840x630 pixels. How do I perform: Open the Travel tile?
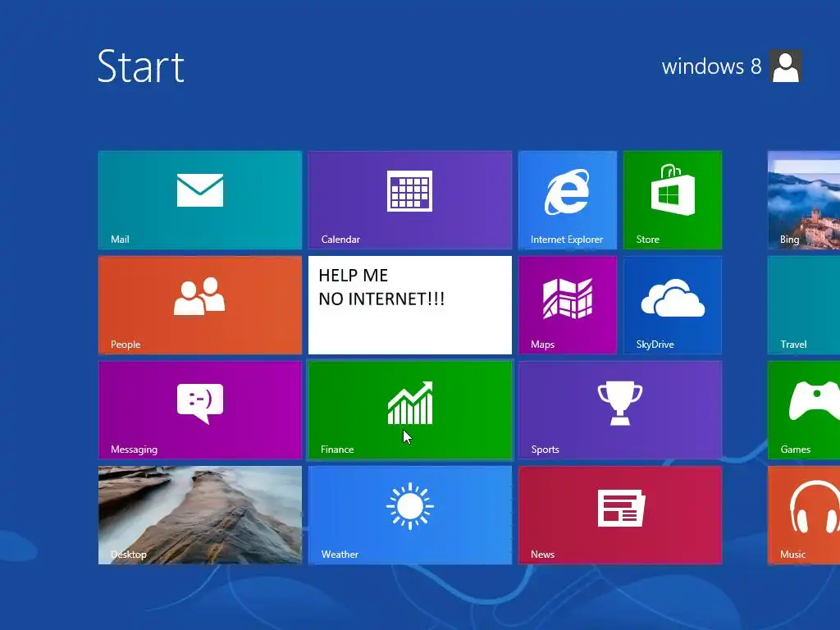point(804,305)
